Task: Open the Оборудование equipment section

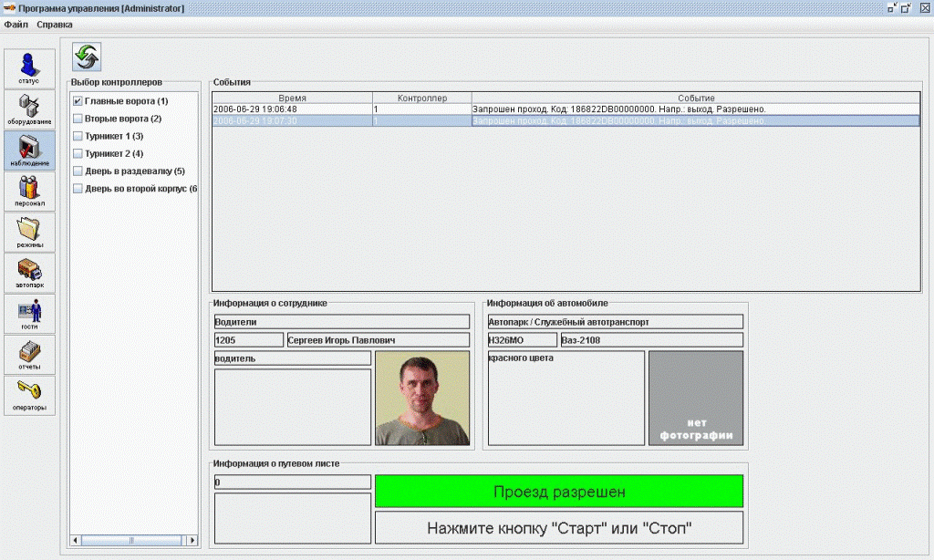Action: point(29,109)
